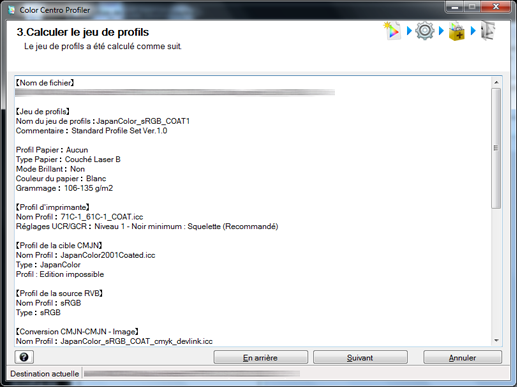This screenshot has width=517, height=387.
Task: Click 'Type : sRGB' line
Action: 38,312
